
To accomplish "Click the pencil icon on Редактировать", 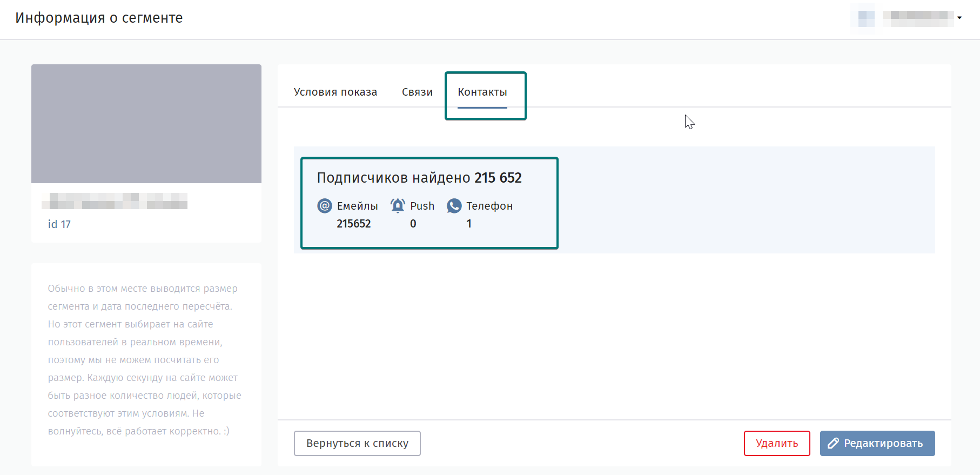I will (834, 443).
